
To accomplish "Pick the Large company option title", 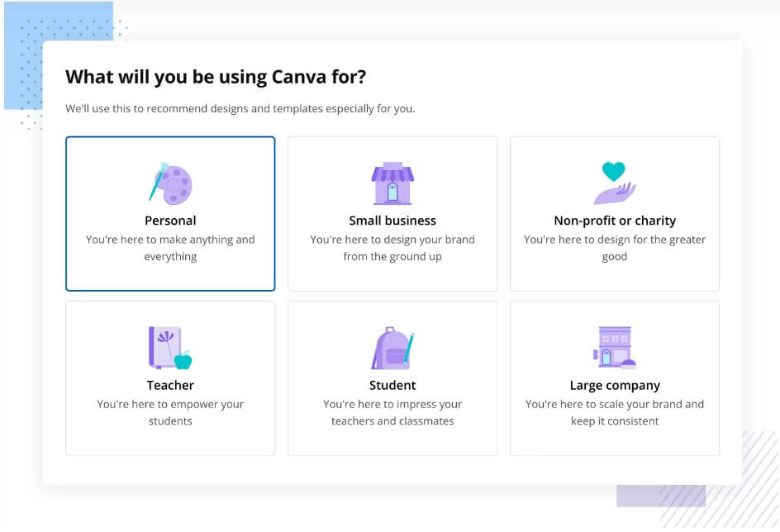I will (615, 386).
